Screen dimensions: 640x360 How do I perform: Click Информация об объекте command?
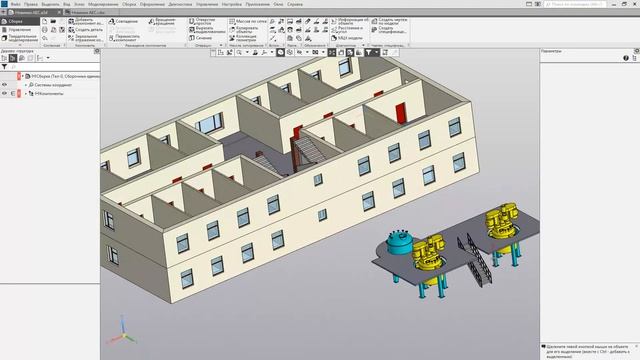tap(350, 21)
